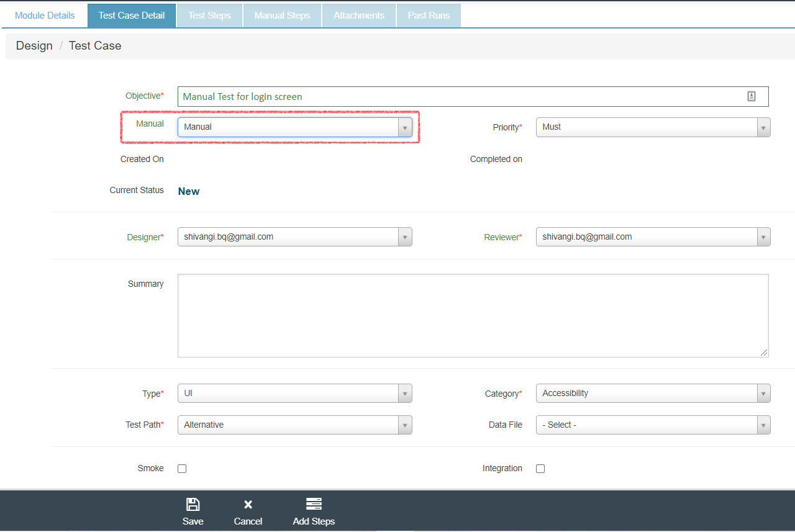Click the icon inside the Objective field
Viewport: 795px width, 532px height.
point(752,96)
